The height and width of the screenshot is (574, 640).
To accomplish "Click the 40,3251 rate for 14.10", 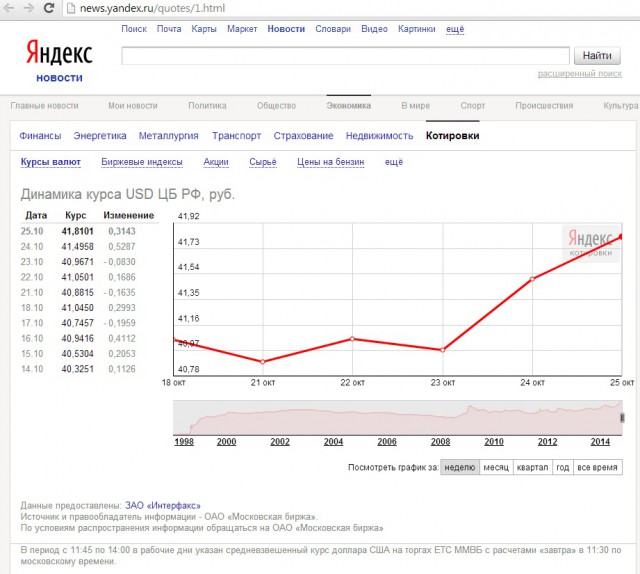I will (x=78, y=369).
